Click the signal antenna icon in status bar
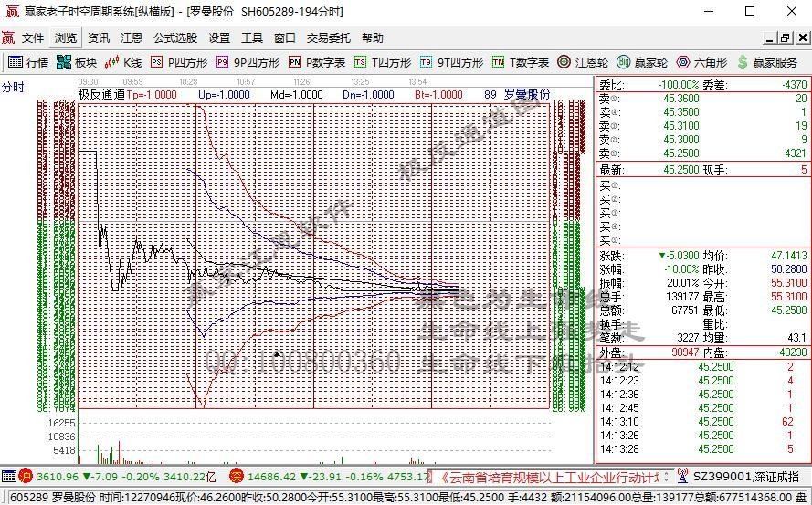This screenshot has height=505, width=812. pyautogui.click(x=682, y=476)
